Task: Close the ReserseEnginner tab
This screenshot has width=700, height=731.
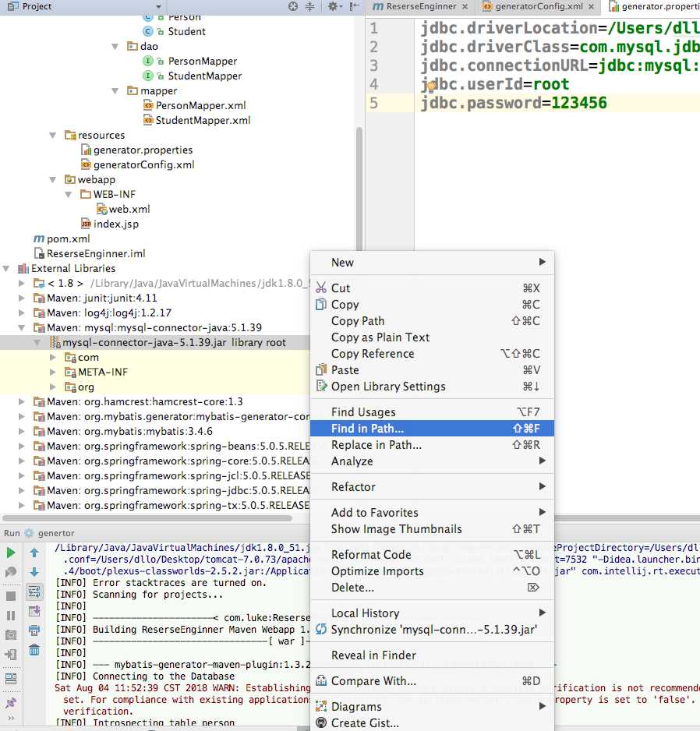Action: 465,7
